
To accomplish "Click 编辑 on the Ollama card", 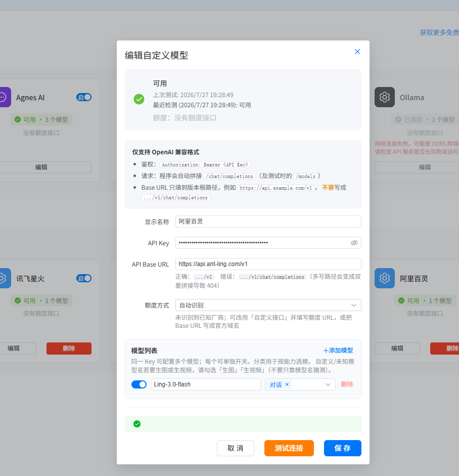I will click(417, 167).
